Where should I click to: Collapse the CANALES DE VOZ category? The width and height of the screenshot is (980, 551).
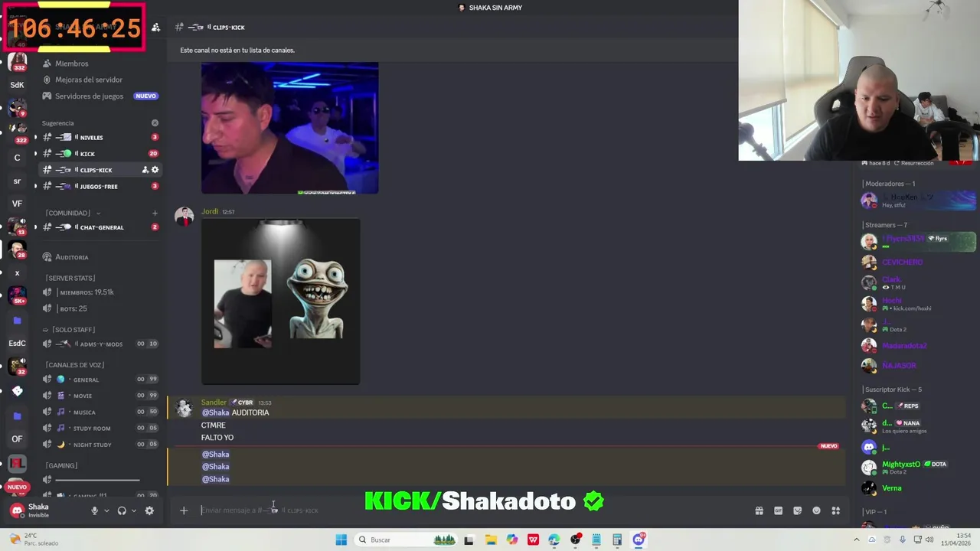74,365
